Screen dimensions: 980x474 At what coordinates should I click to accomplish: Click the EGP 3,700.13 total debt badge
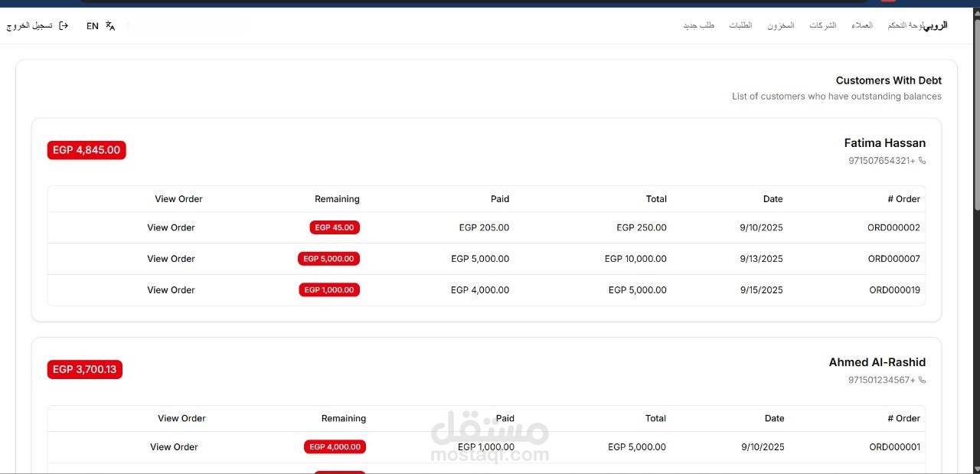85,370
